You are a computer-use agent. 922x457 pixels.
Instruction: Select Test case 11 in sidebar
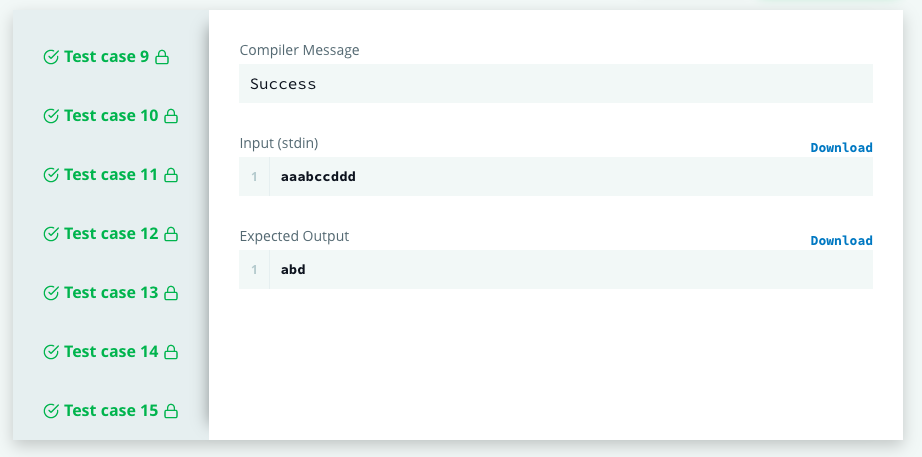click(x=111, y=174)
